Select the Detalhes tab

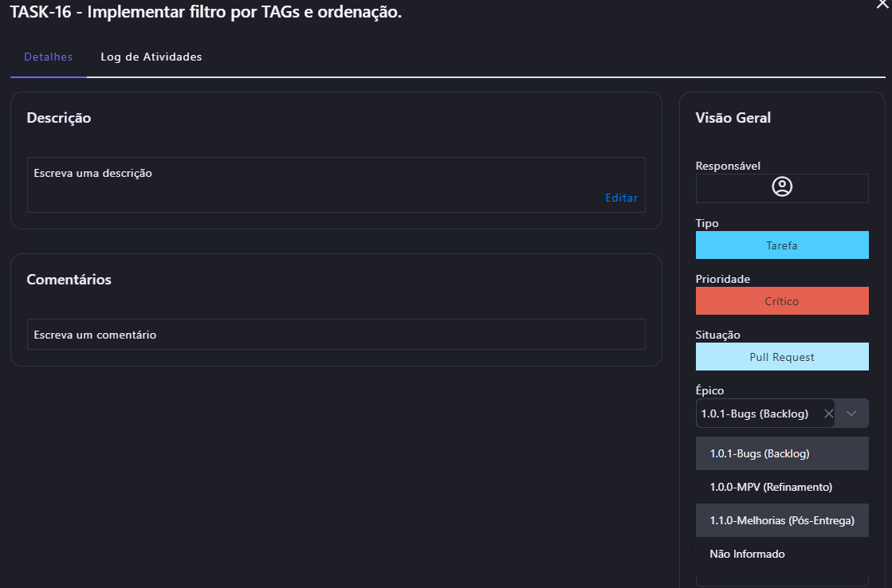point(49,57)
